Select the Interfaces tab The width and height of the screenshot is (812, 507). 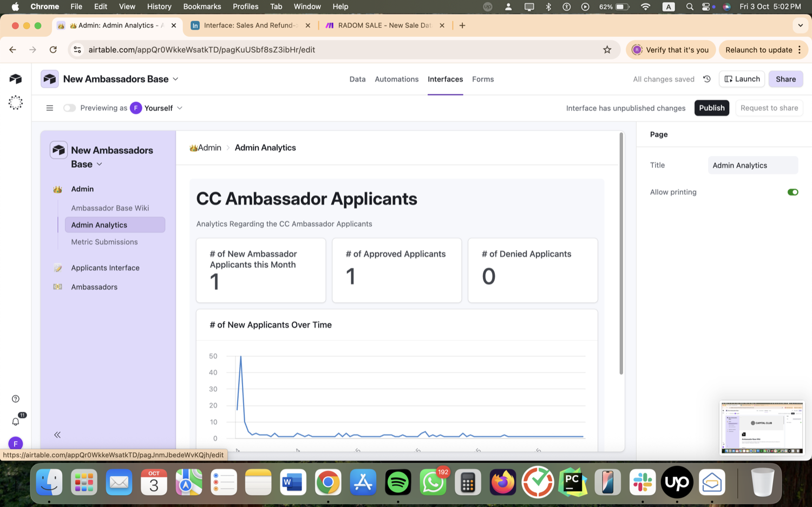pyautogui.click(x=445, y=79)
